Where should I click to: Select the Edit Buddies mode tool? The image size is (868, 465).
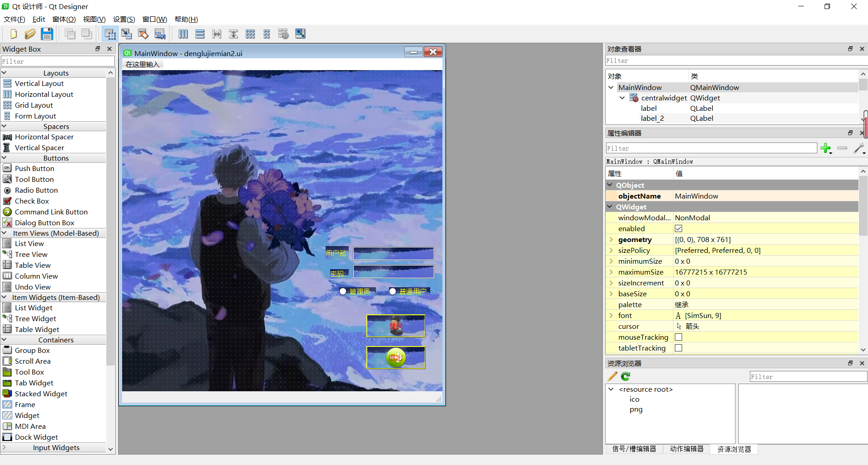[143, 34]
